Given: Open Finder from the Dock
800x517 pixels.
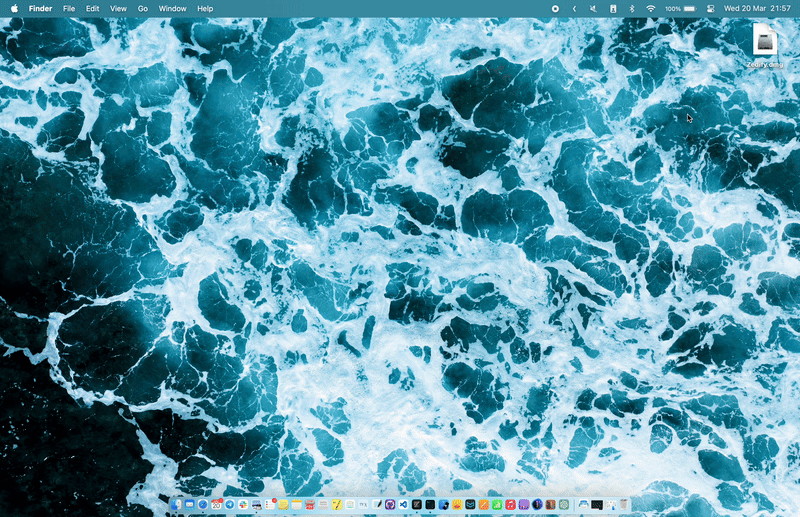Looking at the screenshot, I should point(176,505).
